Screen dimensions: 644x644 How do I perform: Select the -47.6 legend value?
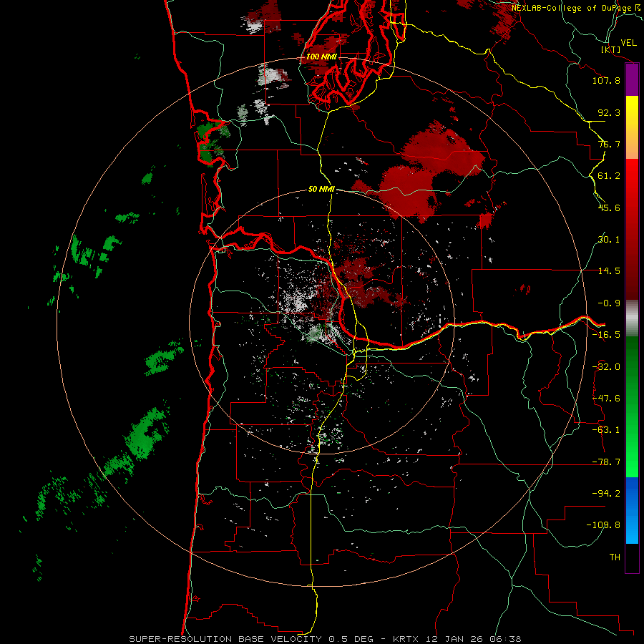606,399
